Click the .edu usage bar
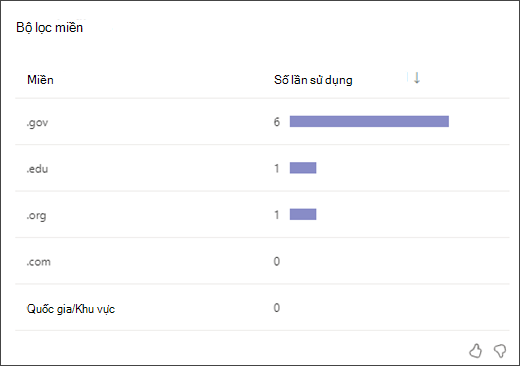The image size is (520, 366). click(x=303, y=168)
